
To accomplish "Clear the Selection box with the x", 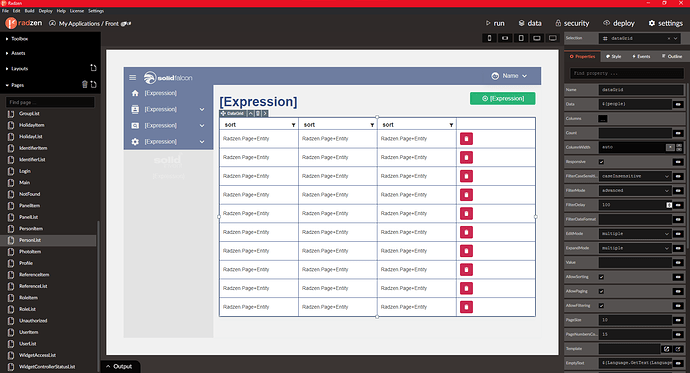I will point(669,38).
